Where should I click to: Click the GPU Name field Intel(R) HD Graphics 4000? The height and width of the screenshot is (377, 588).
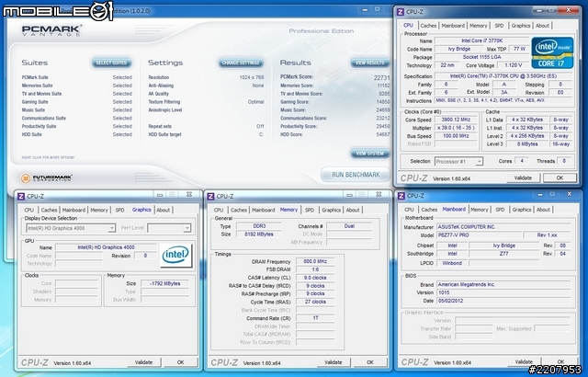(106, 247)
